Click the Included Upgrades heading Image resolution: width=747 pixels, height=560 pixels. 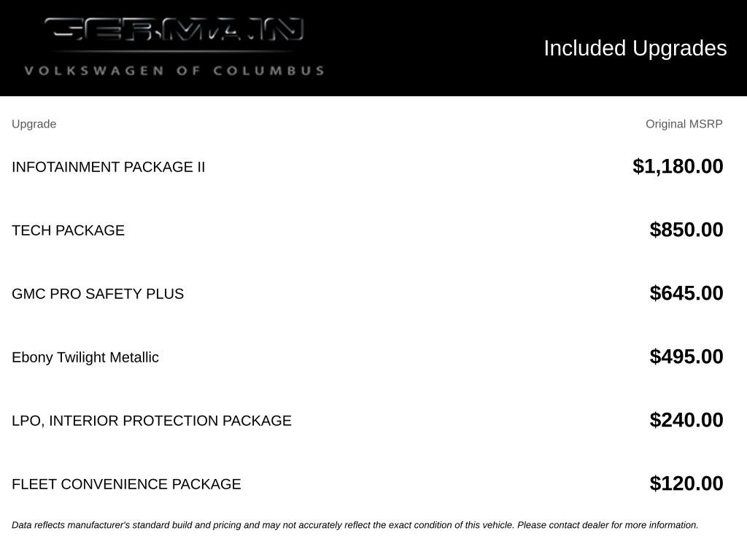(635, 48)
